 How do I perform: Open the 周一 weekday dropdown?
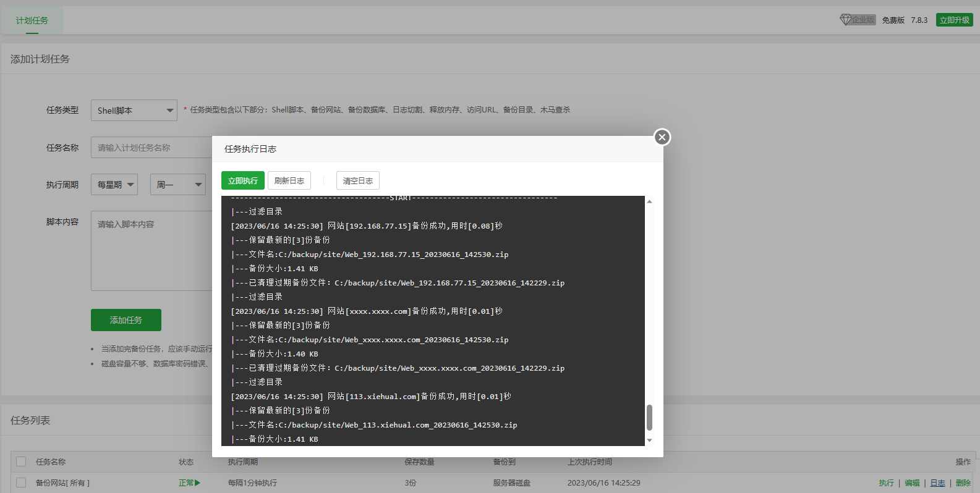tap(178, 185)
